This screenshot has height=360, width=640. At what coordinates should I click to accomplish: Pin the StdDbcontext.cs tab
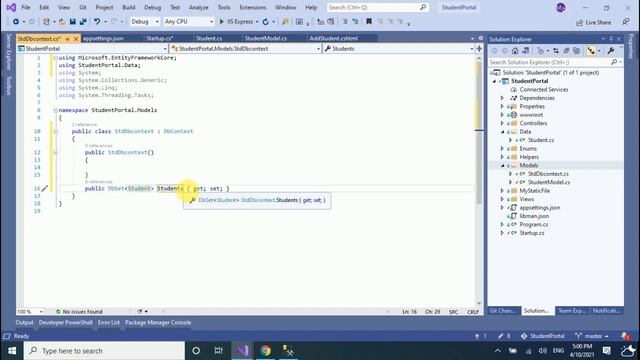click(x=67, y=39)
